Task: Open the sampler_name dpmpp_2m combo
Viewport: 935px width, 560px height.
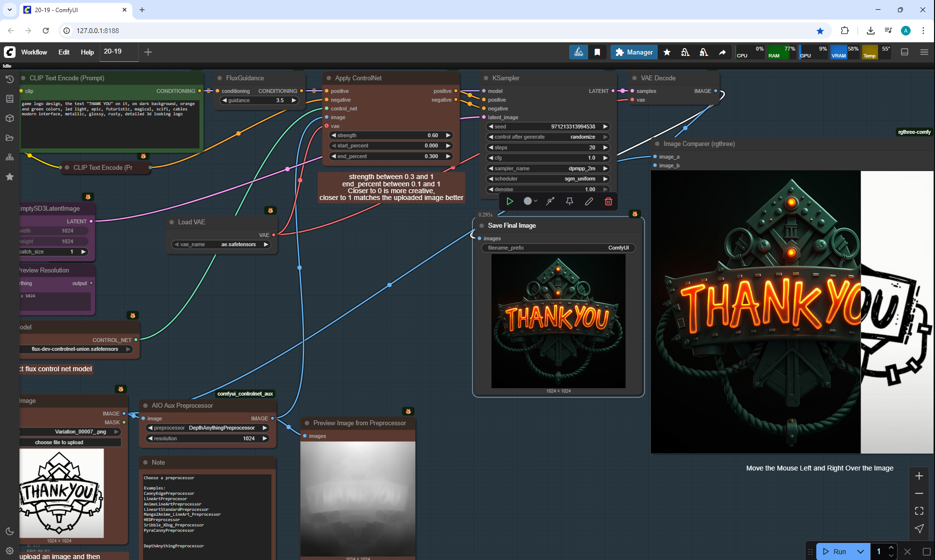Action: tap(548, 168)
